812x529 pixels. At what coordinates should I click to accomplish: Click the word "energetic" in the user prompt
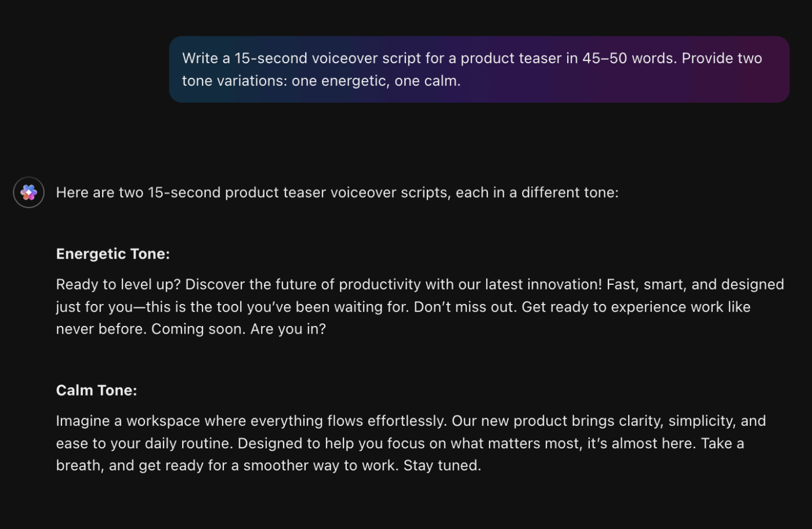click(354, 81)
